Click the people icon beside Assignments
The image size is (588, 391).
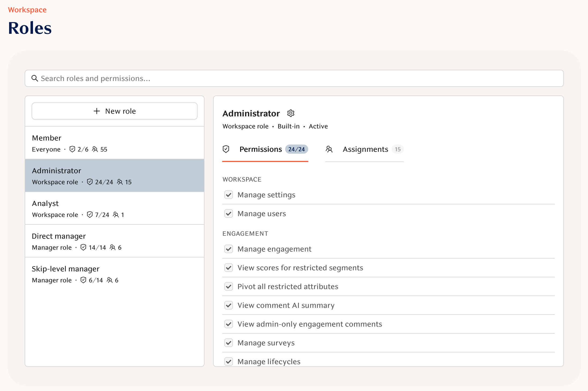tap(329, 149)
